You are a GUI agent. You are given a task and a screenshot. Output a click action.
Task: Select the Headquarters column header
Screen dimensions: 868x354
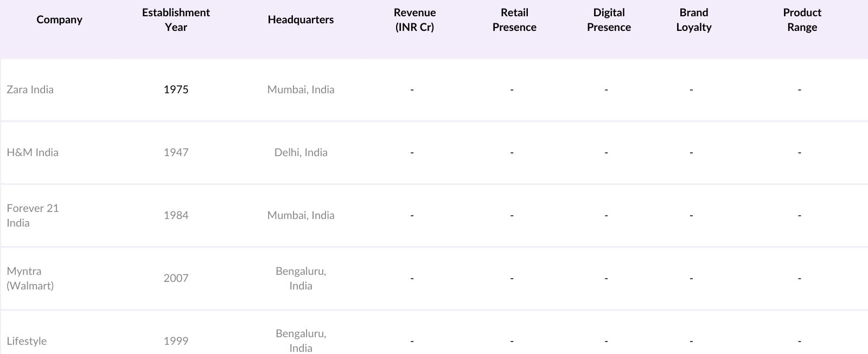(301, 20)
